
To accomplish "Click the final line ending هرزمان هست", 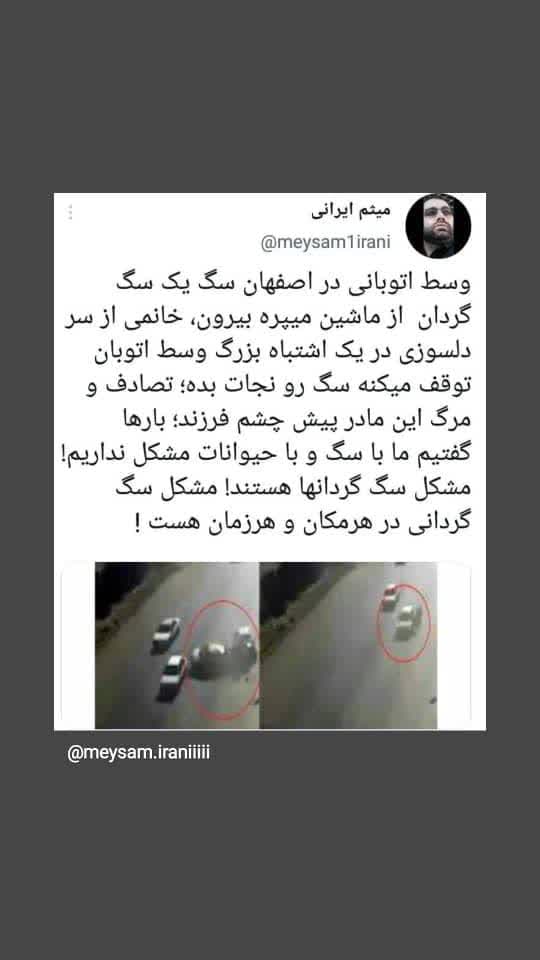I will click(x=303, y=525).
